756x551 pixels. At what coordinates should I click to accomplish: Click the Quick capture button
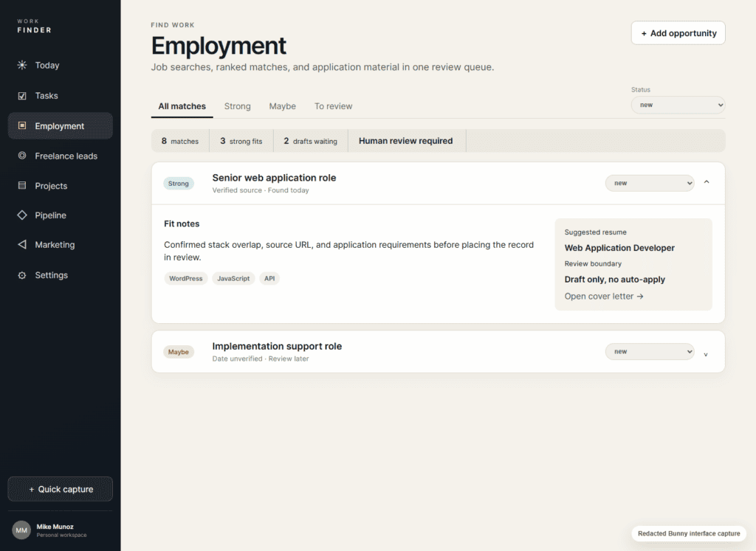coord(61,489)
